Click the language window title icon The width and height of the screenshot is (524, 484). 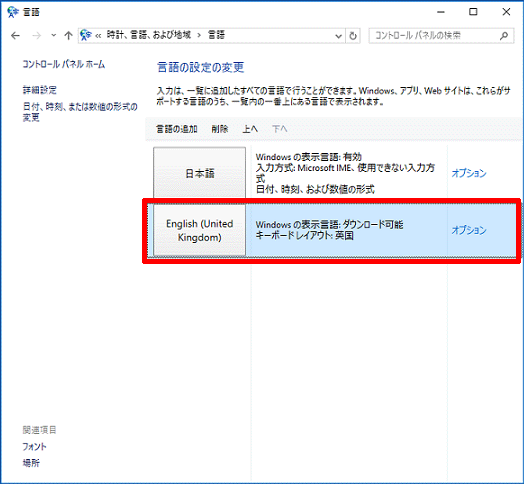[13, 12]
